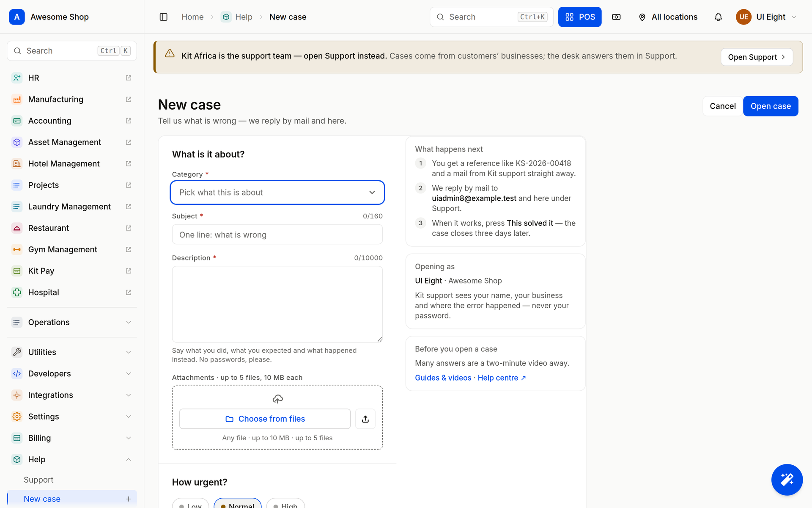Click the Open Support button in banner

pos(757,57)
